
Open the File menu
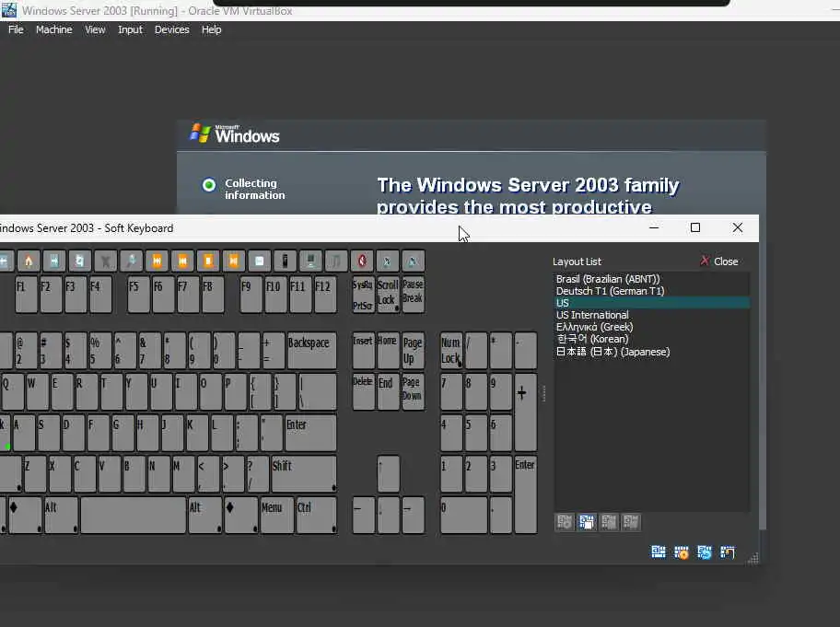[16, 29]
